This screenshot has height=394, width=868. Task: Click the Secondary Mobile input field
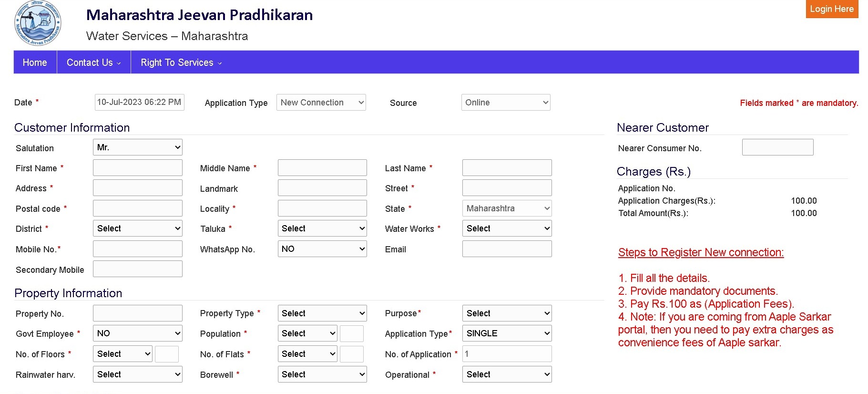tap(138, 269)
